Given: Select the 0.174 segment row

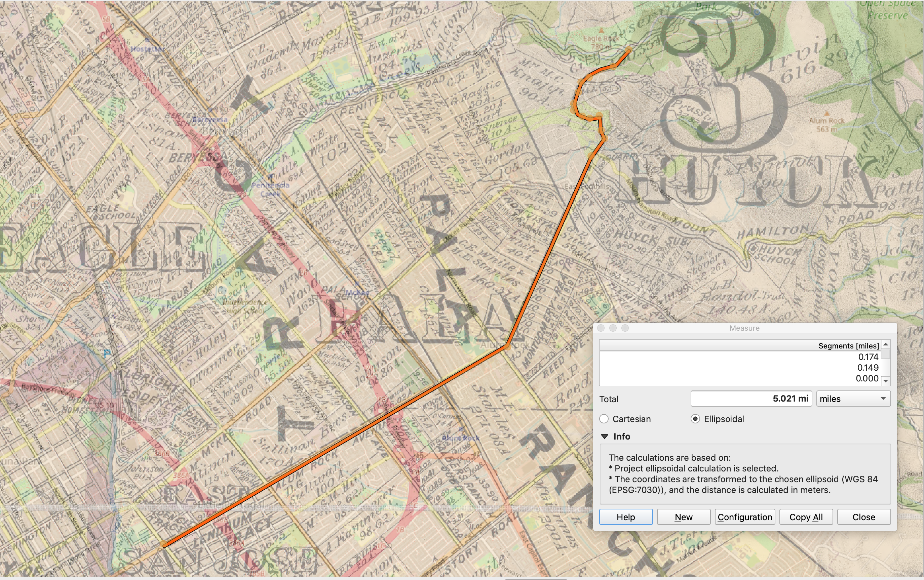Looking at the screenshot, I should pos(741,357).
